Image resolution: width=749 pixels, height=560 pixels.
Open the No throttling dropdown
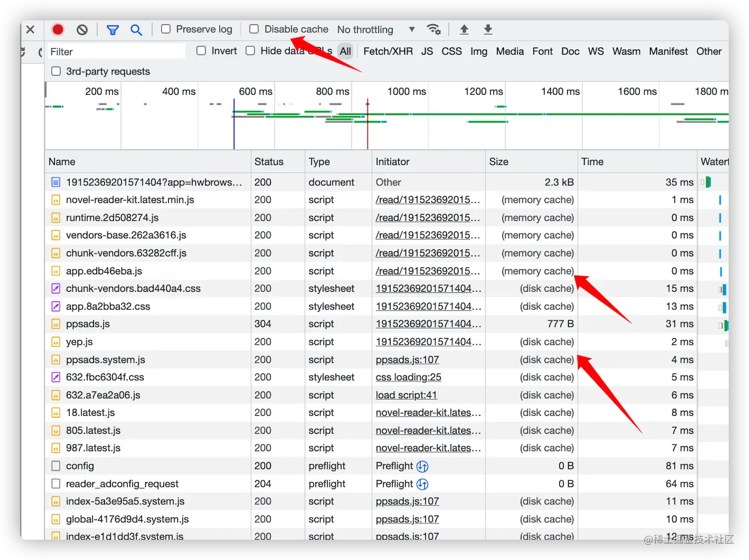click(x=376, y=29)
